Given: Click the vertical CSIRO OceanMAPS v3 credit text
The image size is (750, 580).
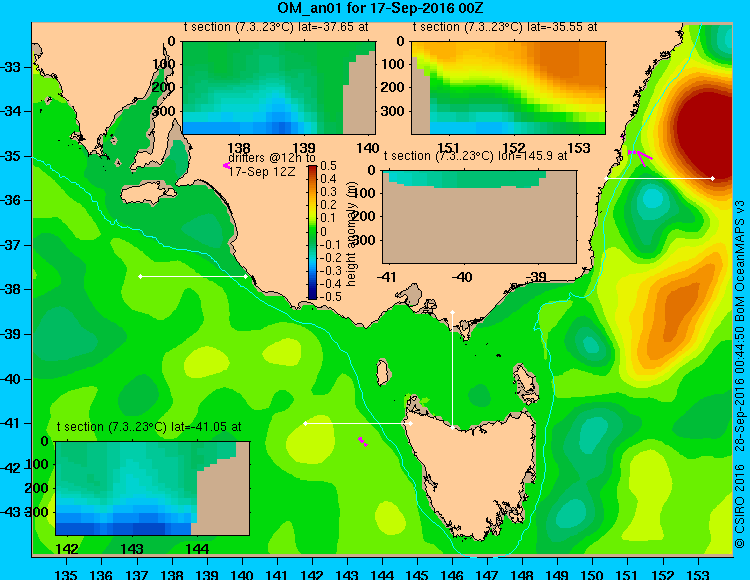Looking at the screenshot, I should point(739,373).
